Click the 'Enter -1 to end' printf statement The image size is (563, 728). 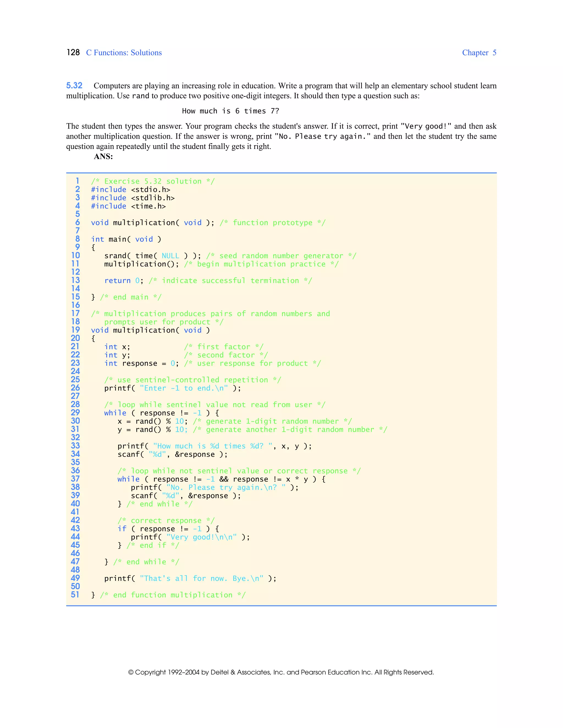point(172,388)
